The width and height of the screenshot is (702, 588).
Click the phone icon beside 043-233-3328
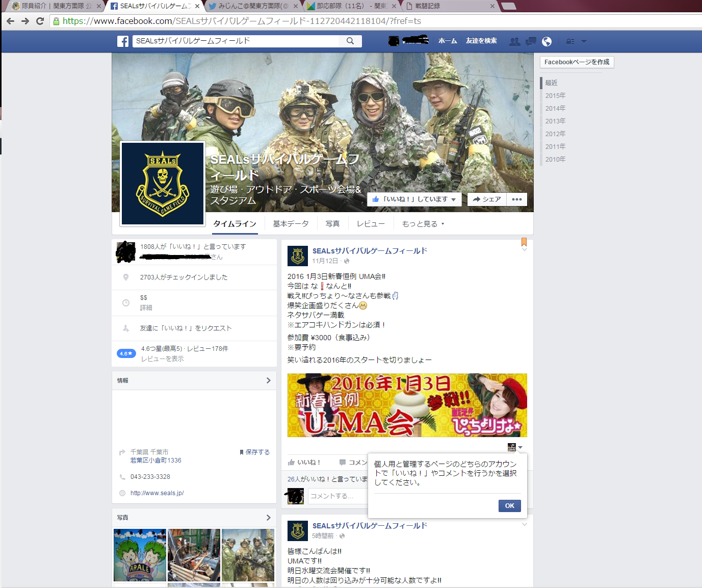(122, 477)
